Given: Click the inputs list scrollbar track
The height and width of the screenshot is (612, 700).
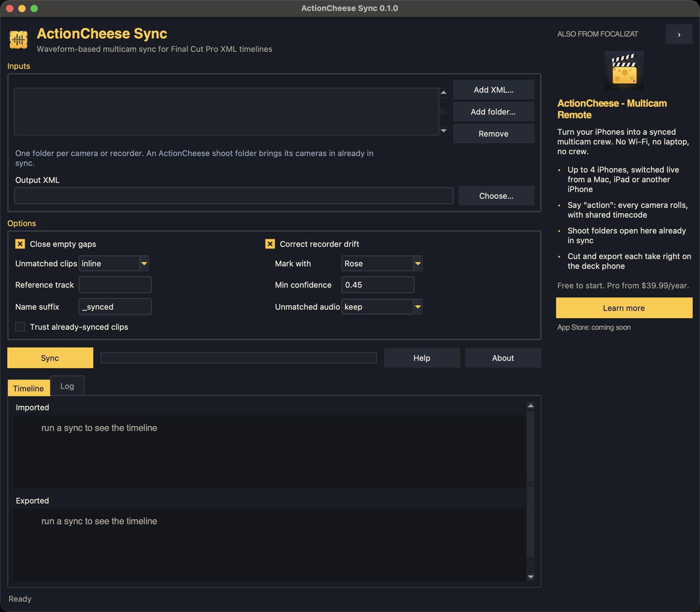Looking at the screenshot, I should pyautogui.click(x=443, y=112).
